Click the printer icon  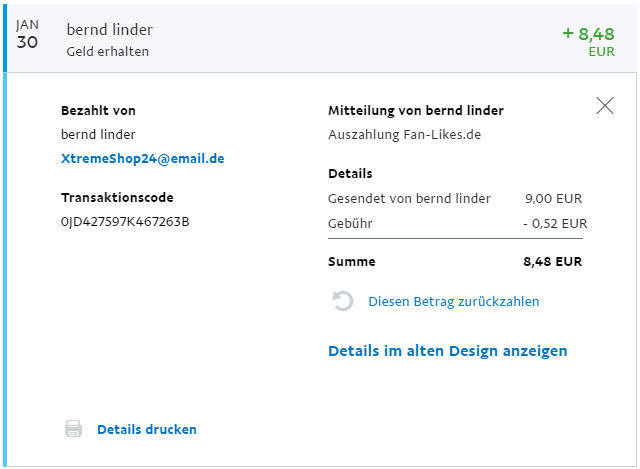(x=73, y=429)
